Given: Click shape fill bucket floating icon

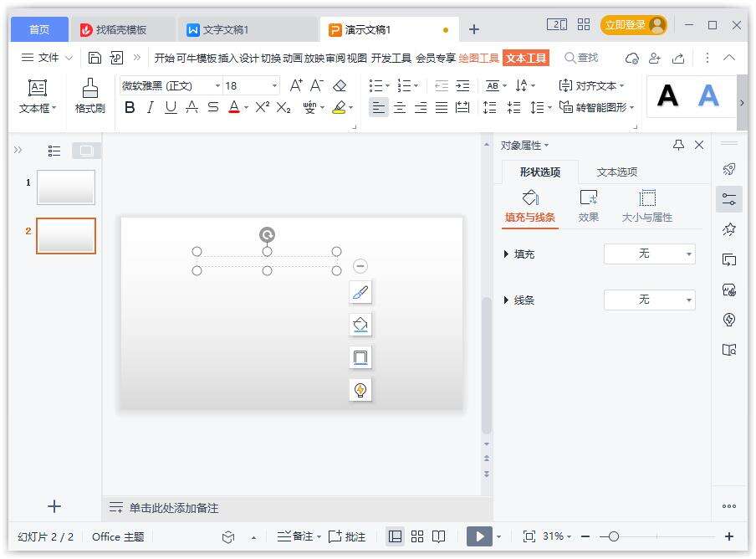Looking at the screenshot, I should [360, 325].
